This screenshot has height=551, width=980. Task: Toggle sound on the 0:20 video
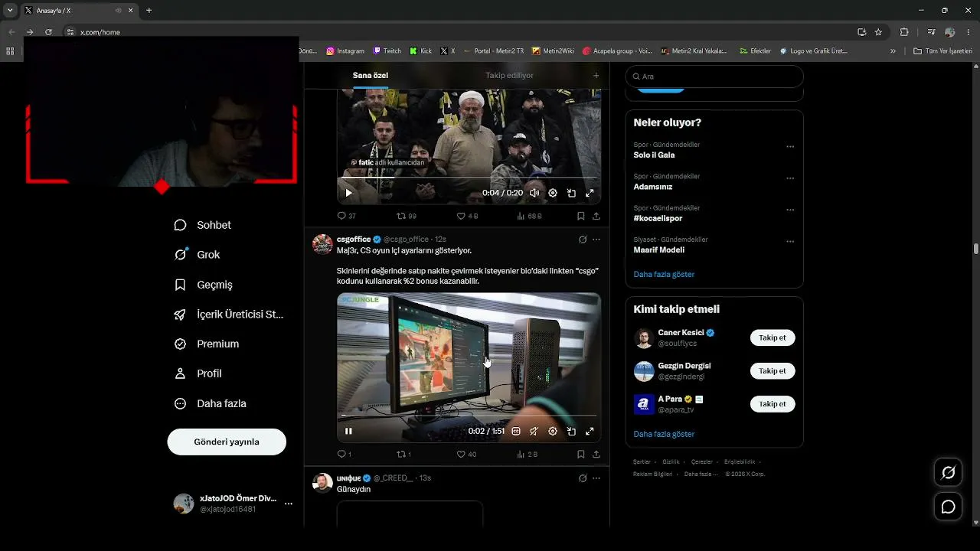click(x=534, y=194)
